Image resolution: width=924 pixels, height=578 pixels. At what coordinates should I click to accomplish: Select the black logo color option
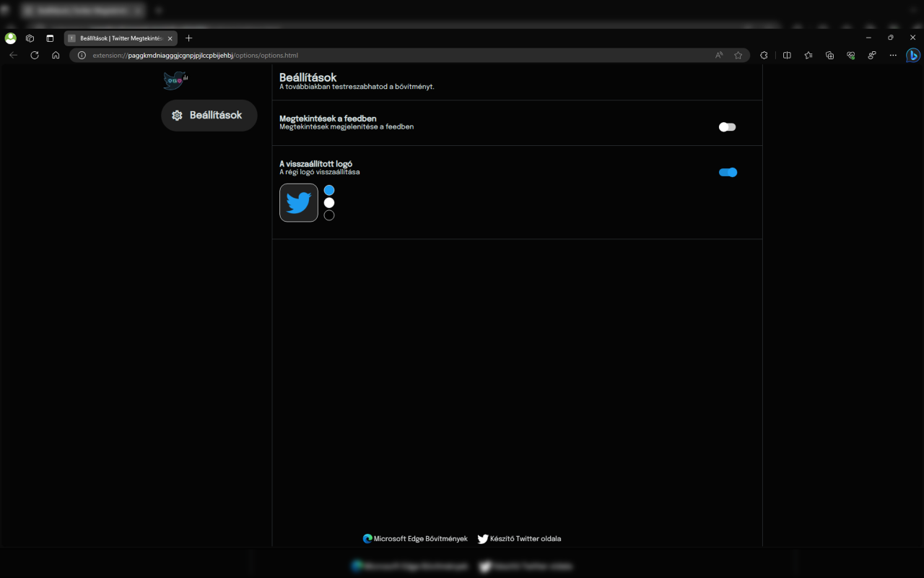point(329,215)
